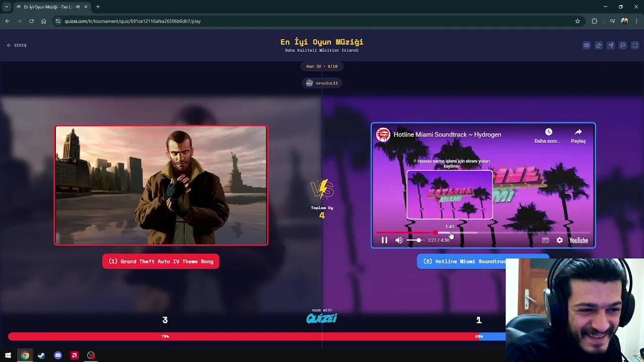
Task: Seek on the YouTube video progress bar
Action: point(483,233)
